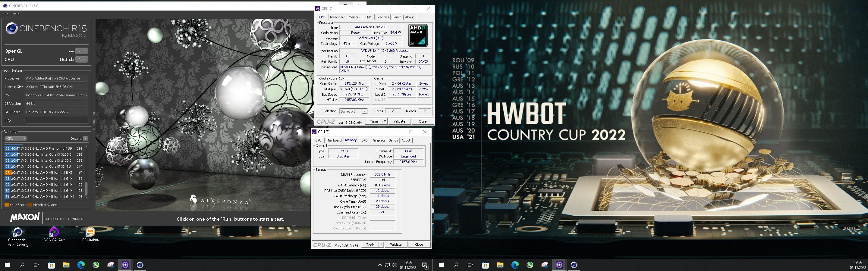Select ranking row 24 Intel Core i3-3220
This screenshot has width=868, height=271.
(44, 154)
